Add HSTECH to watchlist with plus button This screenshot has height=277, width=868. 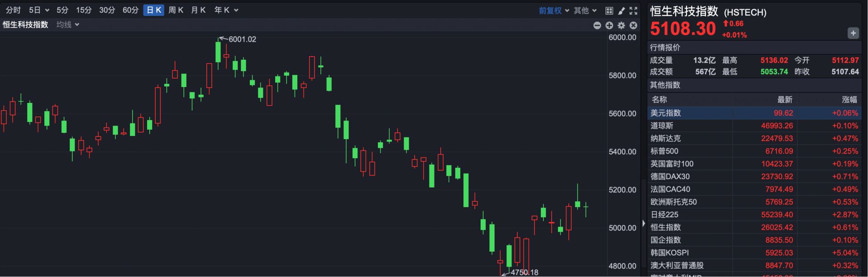pos(853,33)
